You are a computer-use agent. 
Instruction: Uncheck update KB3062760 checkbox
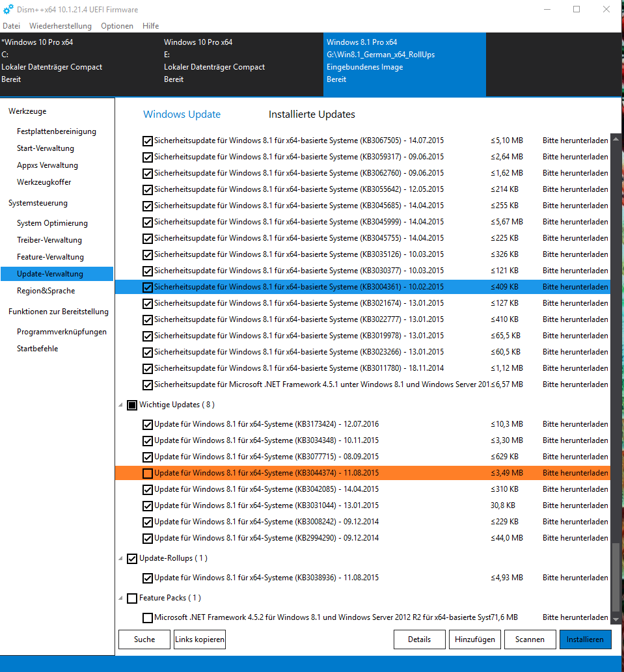(x=148, y=174)
